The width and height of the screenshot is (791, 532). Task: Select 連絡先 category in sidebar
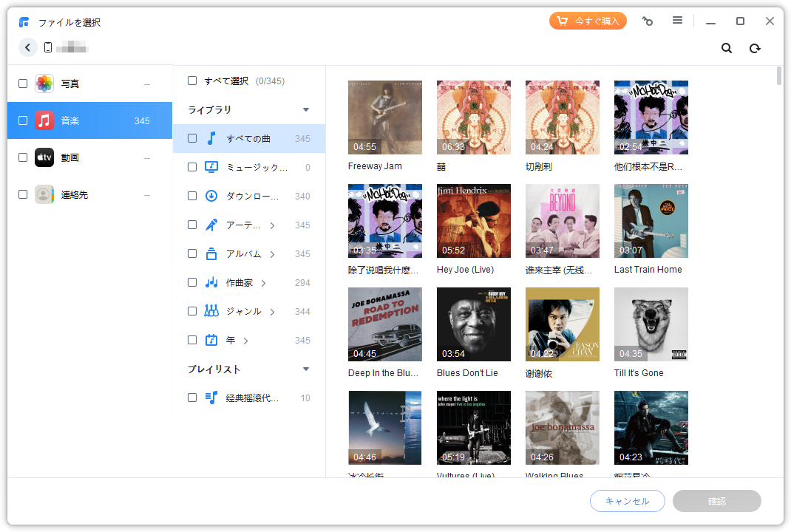pos(89,194)
